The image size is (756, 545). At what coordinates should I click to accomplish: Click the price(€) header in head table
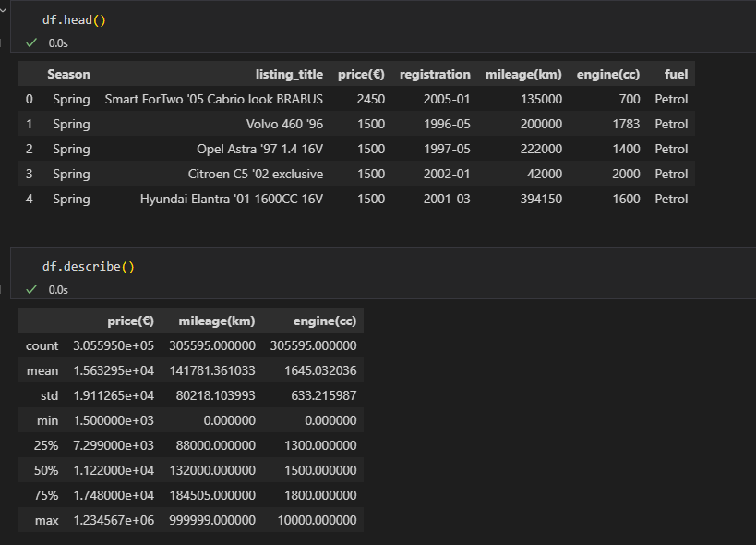pyautogui.click(x=361, y=74)
